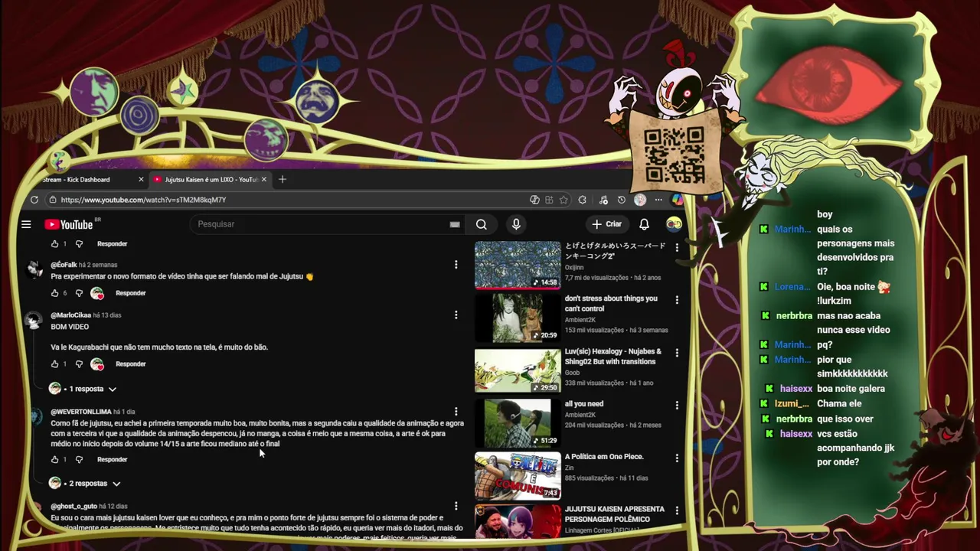Open comment options for @ÉoFalk comment
The image size is (980, 551).
click(x=456, y=265)
